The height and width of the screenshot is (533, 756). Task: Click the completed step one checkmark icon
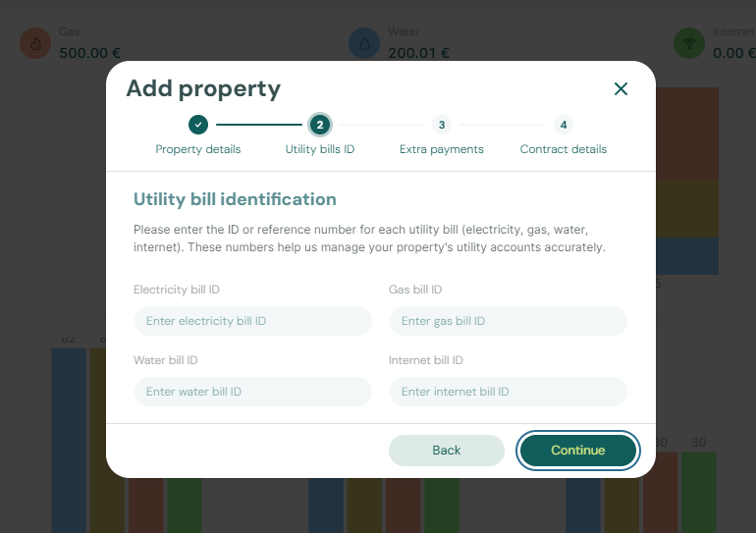point(198,125)
